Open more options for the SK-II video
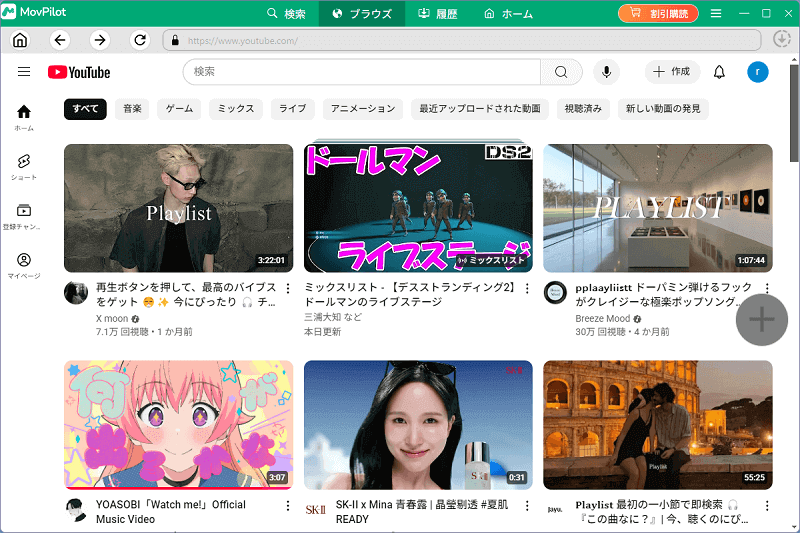This screenshot has height=533, width=800. tap(527, 505)
